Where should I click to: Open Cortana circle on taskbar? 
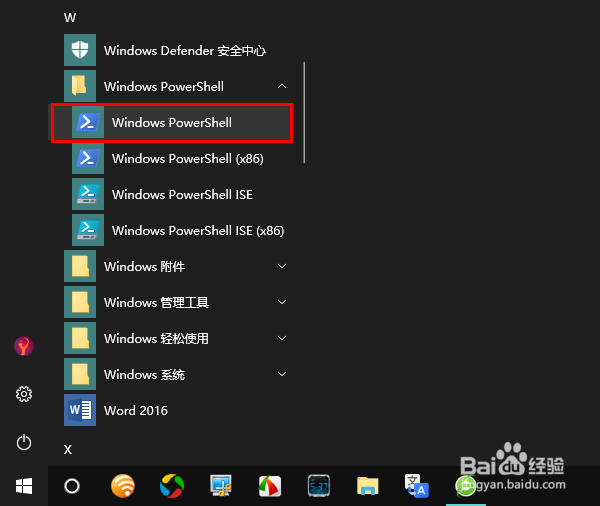tap(72, 486)
